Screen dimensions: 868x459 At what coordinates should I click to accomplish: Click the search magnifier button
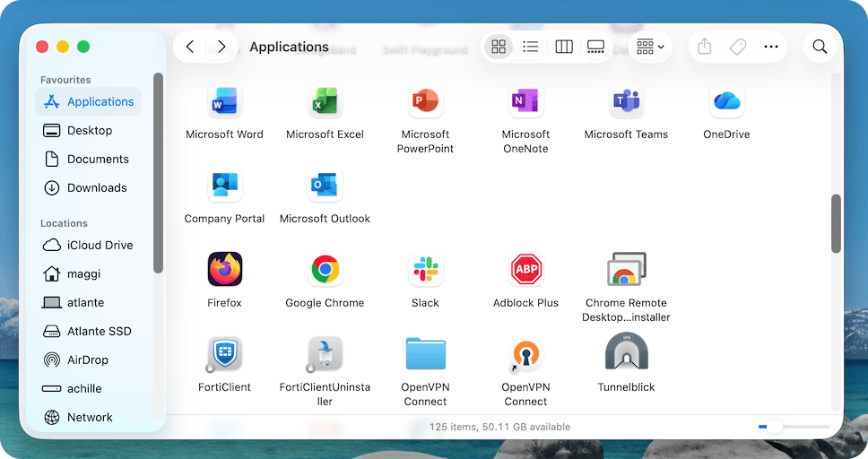click(820, 47)
